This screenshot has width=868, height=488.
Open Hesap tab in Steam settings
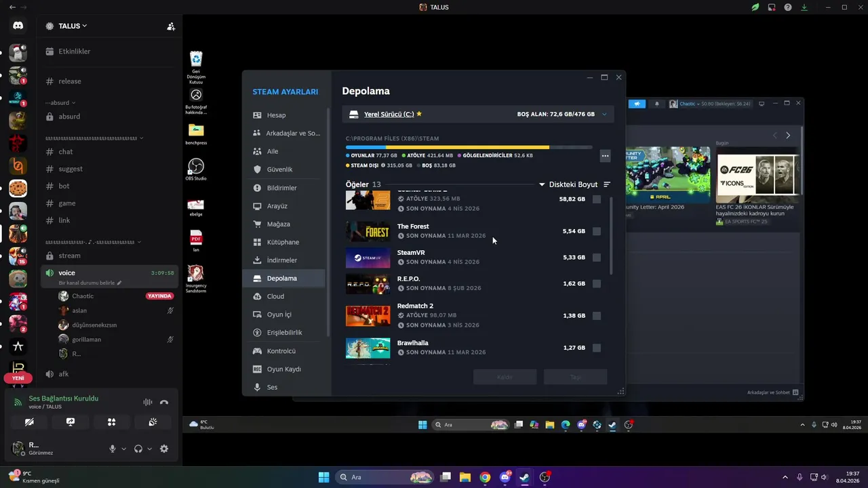click(x=285, y=115)
